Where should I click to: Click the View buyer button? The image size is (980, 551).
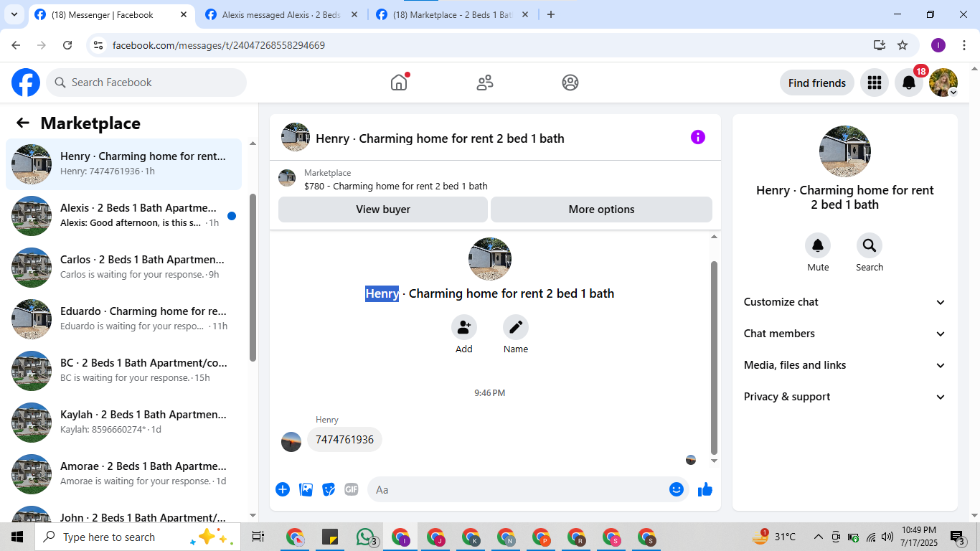click(x=383, y=209)
